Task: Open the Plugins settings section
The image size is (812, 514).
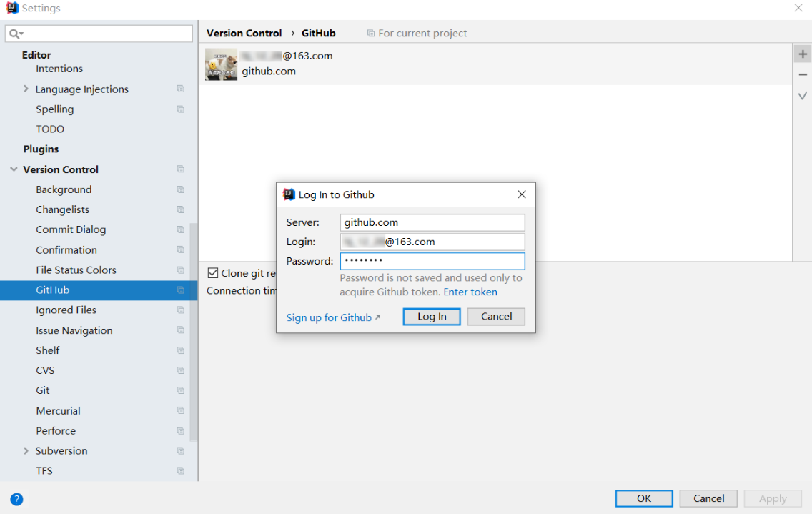Action: click(41, 149)
